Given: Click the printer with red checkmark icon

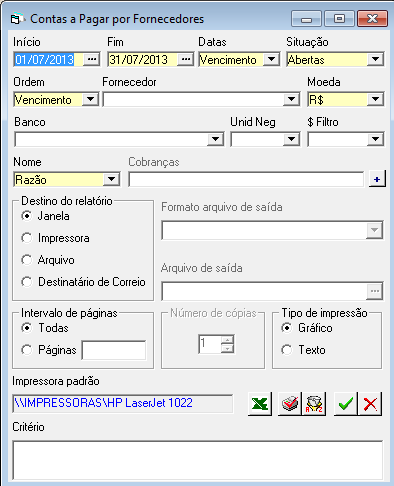Looking at the screenshot, I should click(x=289, y=404).
